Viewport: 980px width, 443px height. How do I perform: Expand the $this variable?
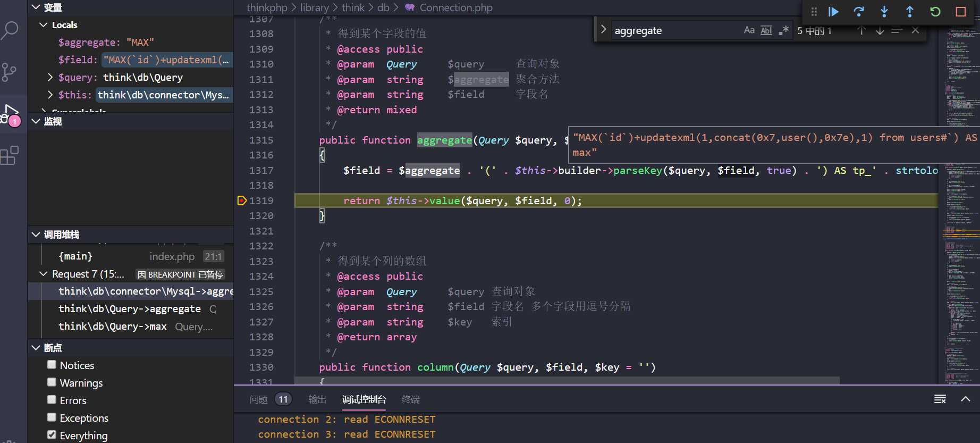point(50,95)
